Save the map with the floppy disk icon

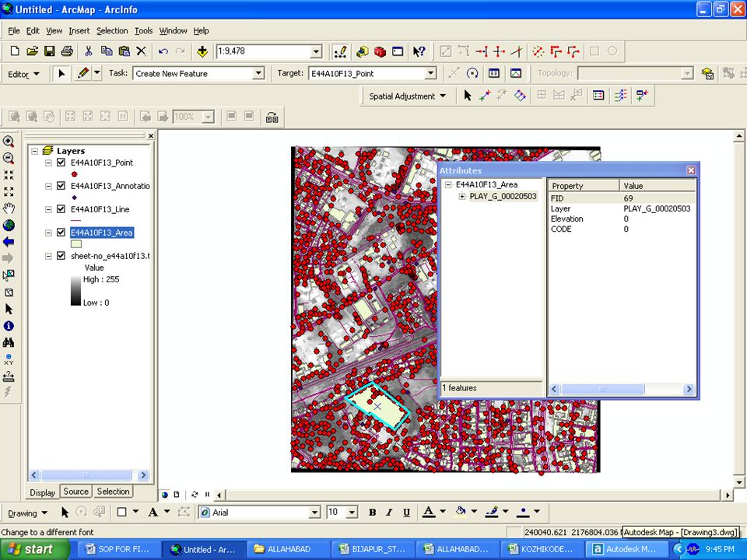click(x=49, y=51)
